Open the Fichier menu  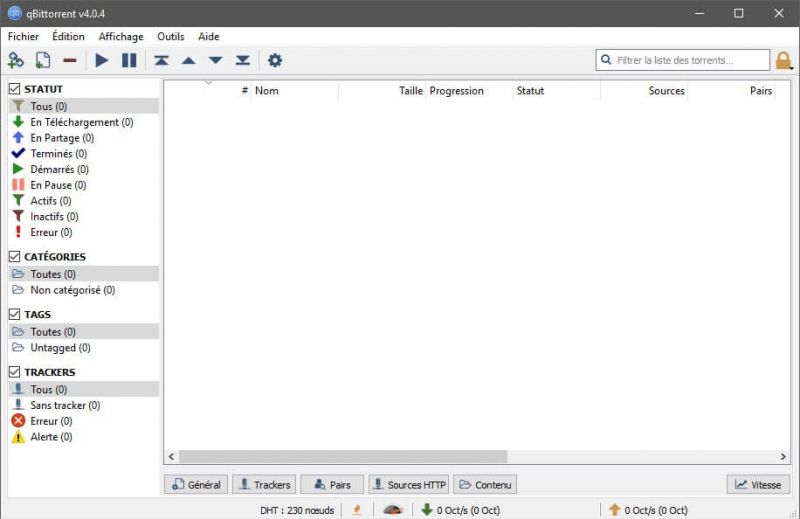23,36
